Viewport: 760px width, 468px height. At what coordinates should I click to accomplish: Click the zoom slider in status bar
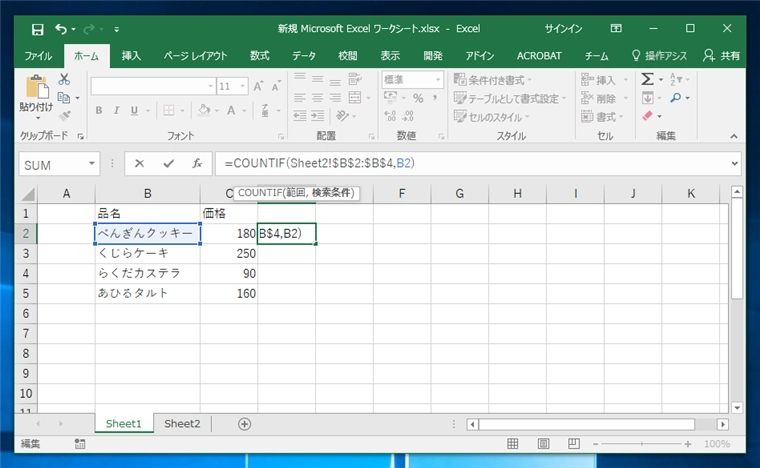coord(641,444)
